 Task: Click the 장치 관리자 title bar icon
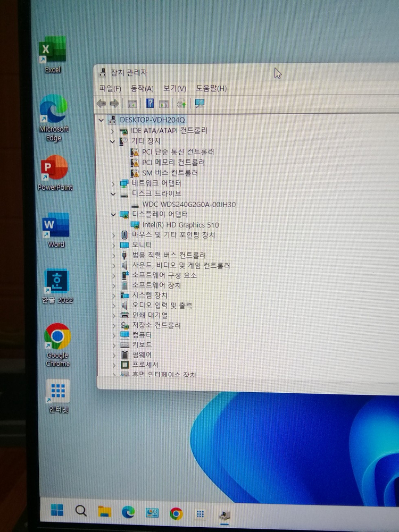click(x=102, y=73)
